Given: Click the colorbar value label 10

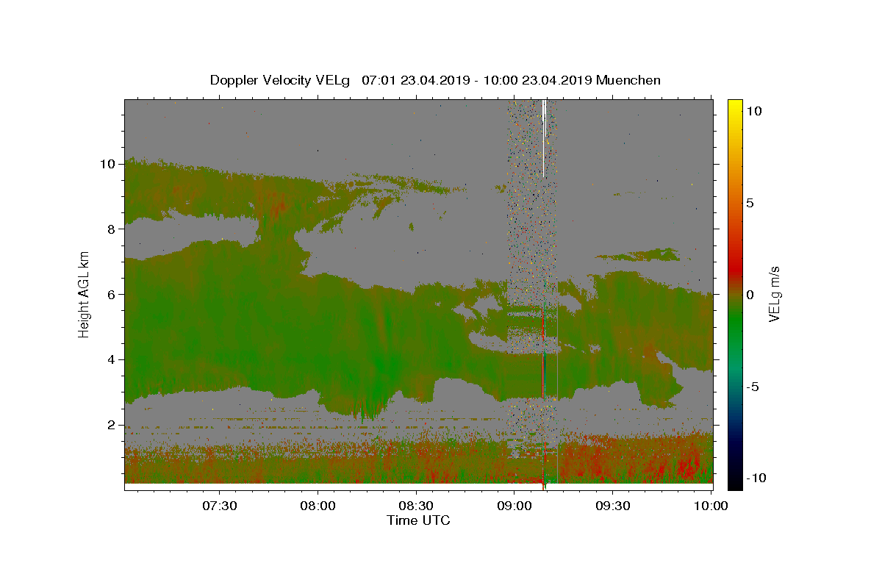Looking at the screenshot, I should click(x=753, y=111).
